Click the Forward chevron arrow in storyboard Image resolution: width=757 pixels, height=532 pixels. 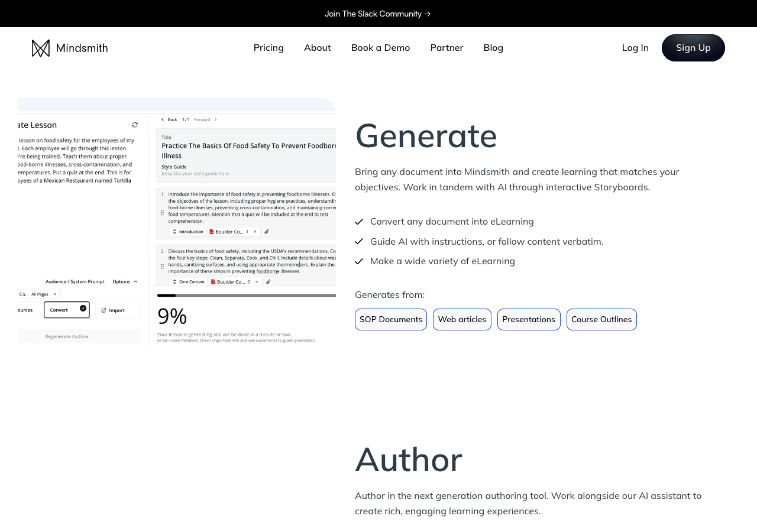[215, 119]
